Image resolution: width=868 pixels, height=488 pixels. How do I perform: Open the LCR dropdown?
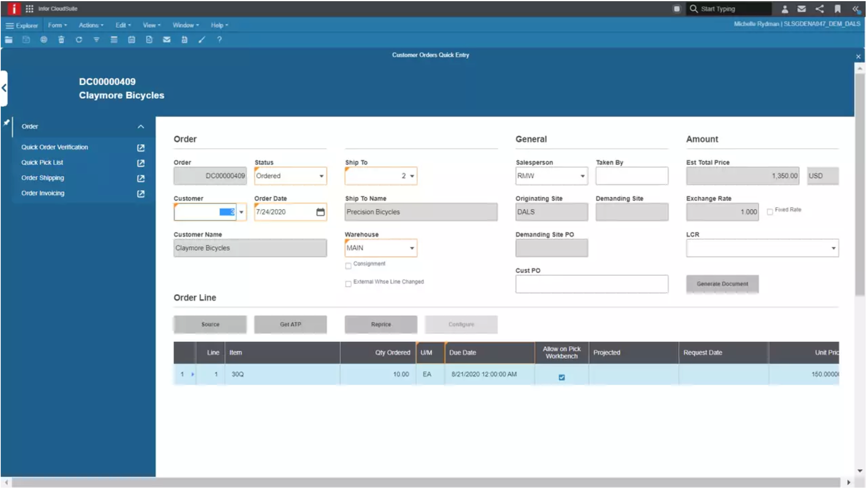[x=833, y=248]
